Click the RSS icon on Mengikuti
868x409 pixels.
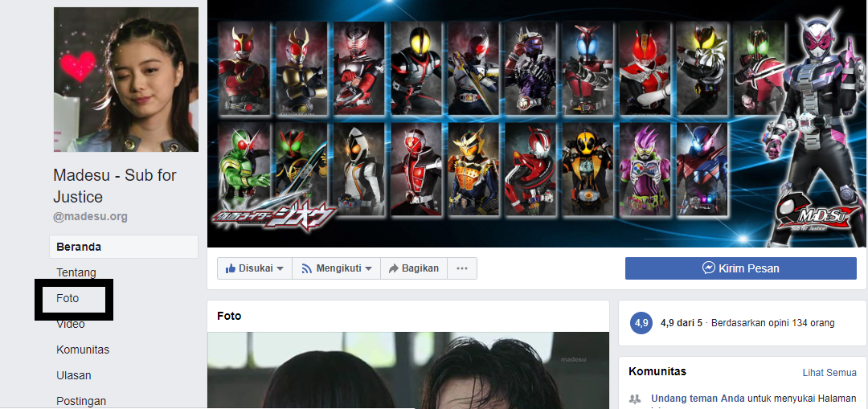[307, 268]
